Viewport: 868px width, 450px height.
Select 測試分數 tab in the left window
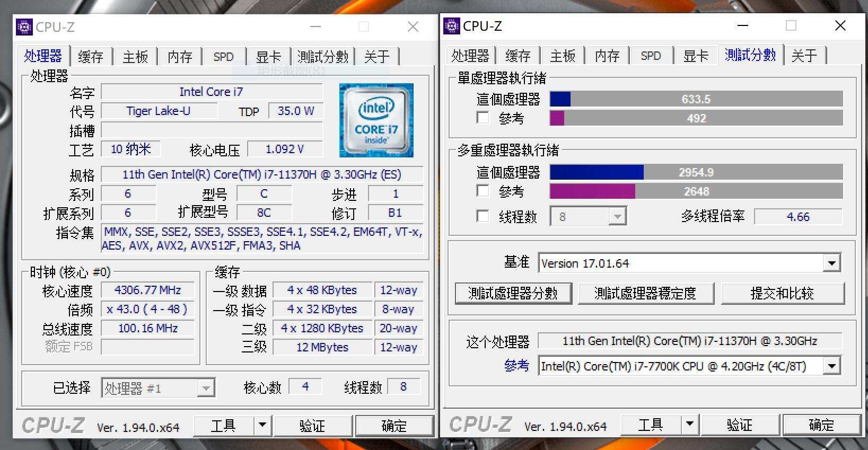point(323,57)
